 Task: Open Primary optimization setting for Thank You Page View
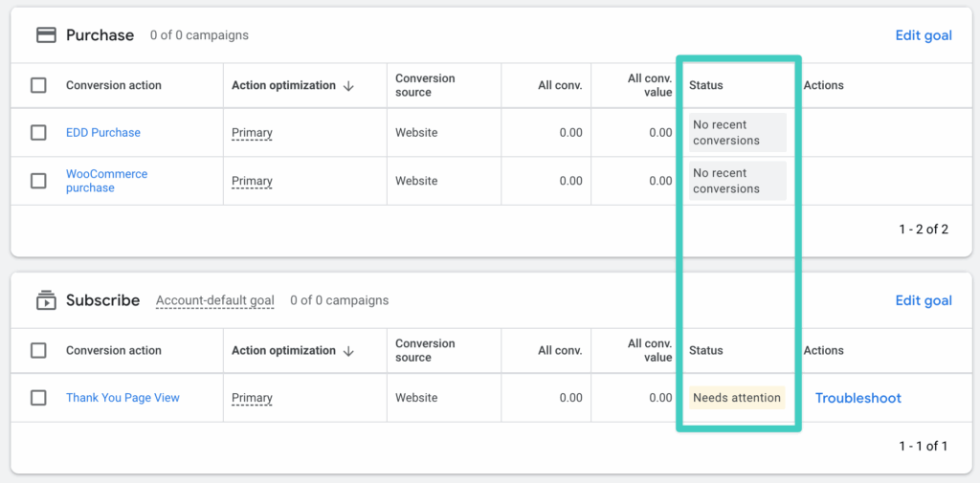point(252,398)
